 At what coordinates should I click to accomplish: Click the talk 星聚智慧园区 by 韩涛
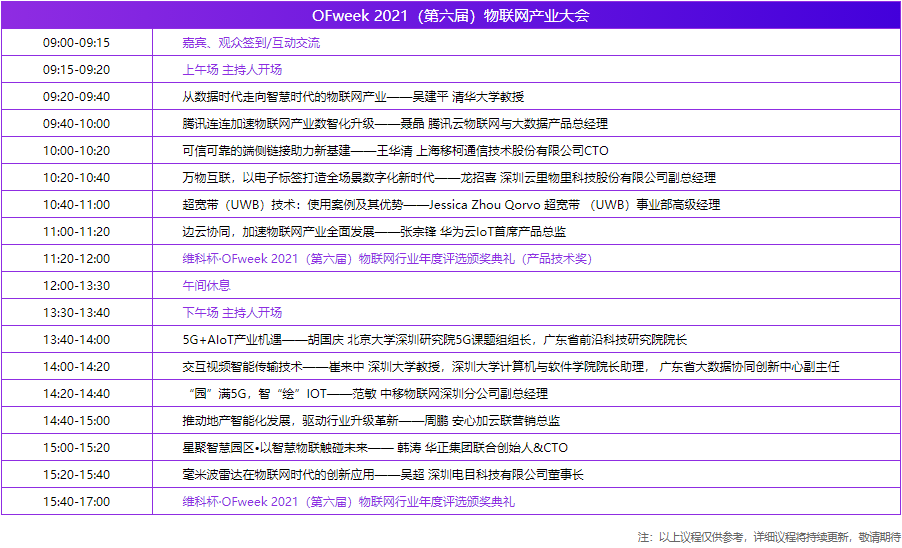[375, 448]
